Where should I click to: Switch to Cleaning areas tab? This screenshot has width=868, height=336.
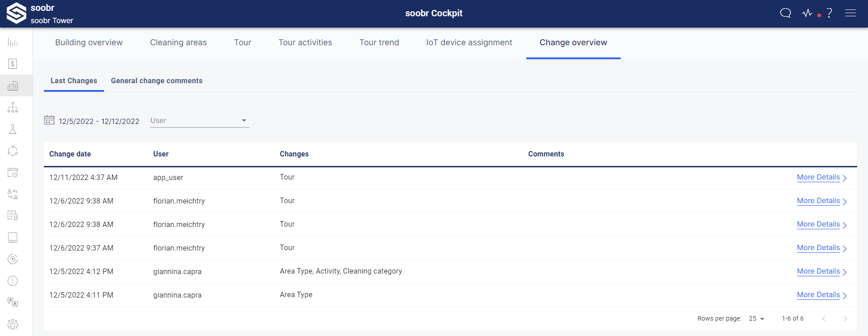178,43
